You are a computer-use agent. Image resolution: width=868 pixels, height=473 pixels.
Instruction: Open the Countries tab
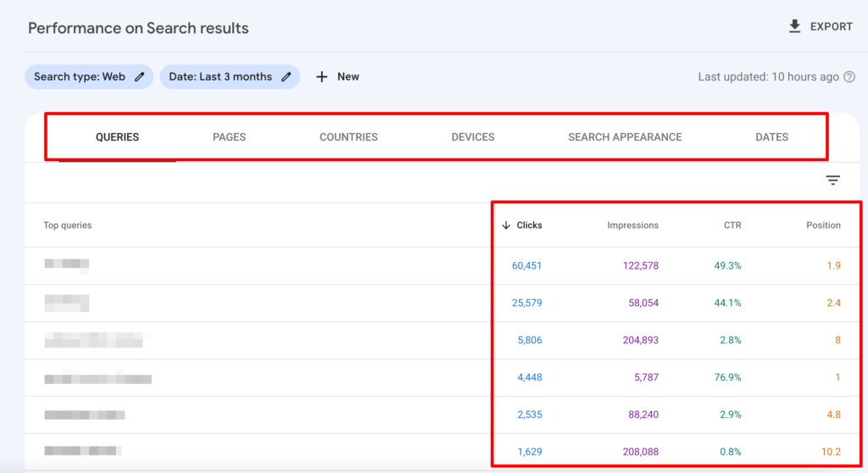[348, 137]
